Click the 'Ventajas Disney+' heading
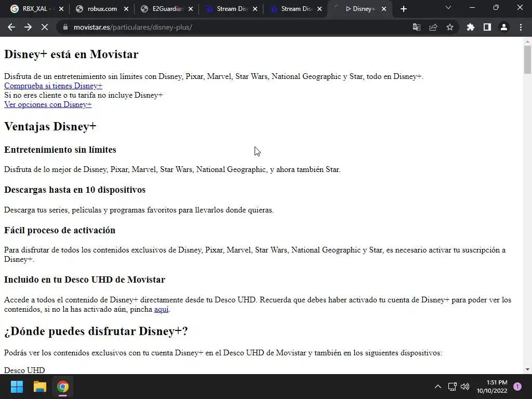Image resolution: width=532 pixels, height=399 pixels. [x=50, y=127]
